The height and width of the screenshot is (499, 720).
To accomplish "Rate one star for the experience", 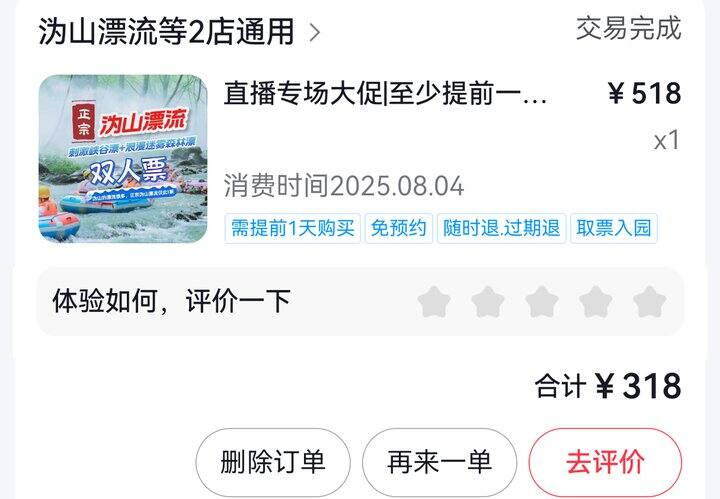I will click(434, 302).
